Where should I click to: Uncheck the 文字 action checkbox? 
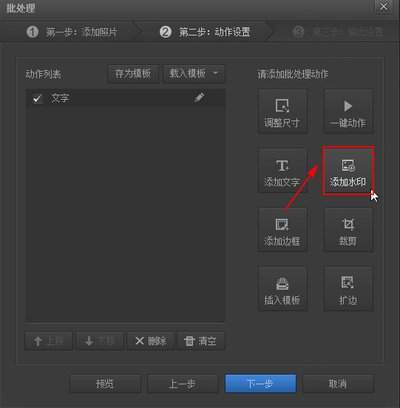[x=37, y=99]
